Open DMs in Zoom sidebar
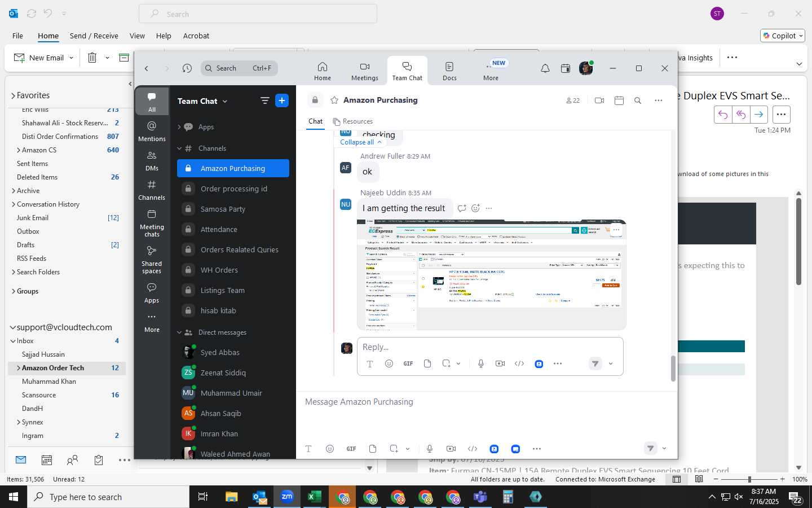The height and width of the screenshot is (508, 812). point(152,160)
